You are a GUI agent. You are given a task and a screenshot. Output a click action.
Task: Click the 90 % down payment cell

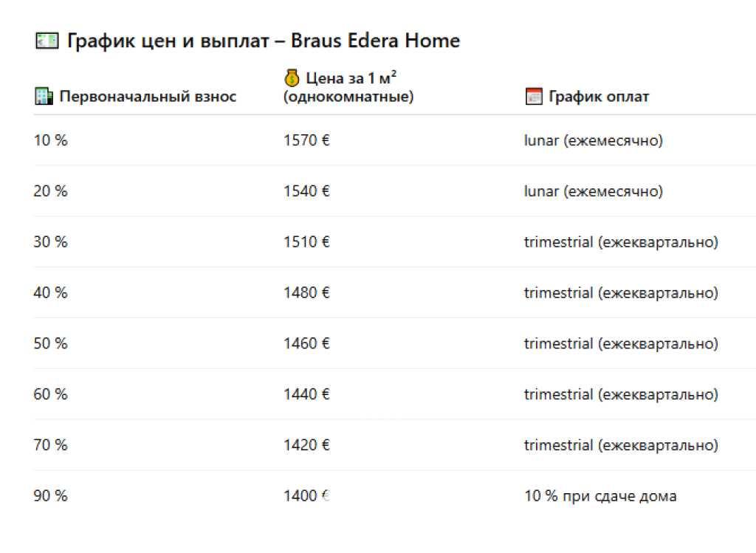pyautogui.click(x=50, y=497)
